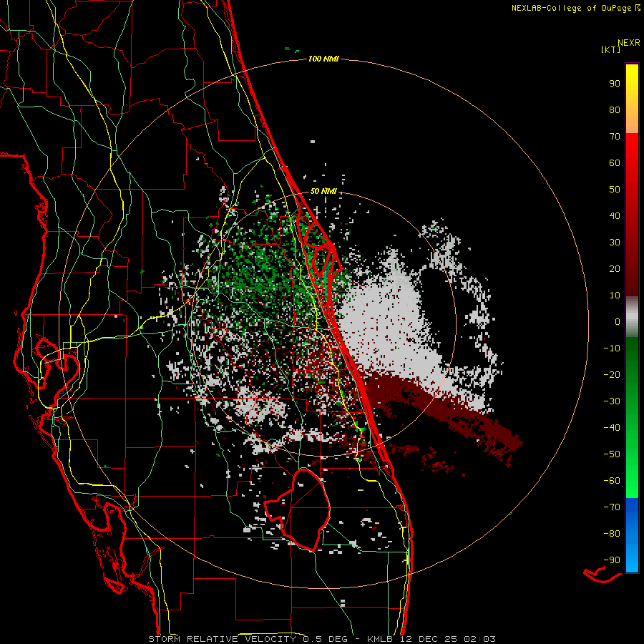
Task: Click the -30 value on velocity scale
Action: click(x=612, y=401)
